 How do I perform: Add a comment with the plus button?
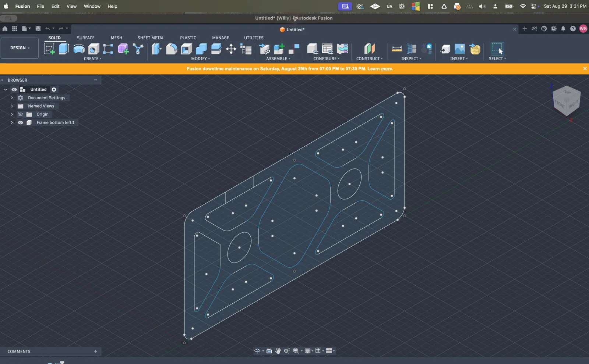click(96, 351)
